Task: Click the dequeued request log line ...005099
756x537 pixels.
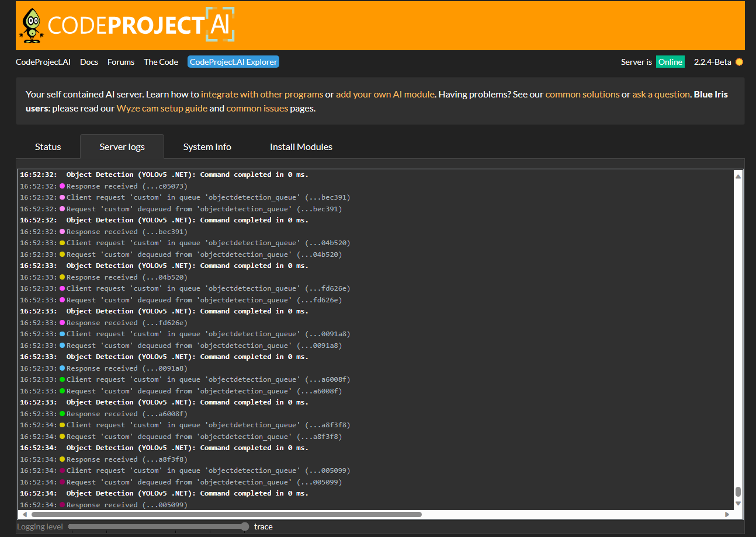Action: [181, 482]
